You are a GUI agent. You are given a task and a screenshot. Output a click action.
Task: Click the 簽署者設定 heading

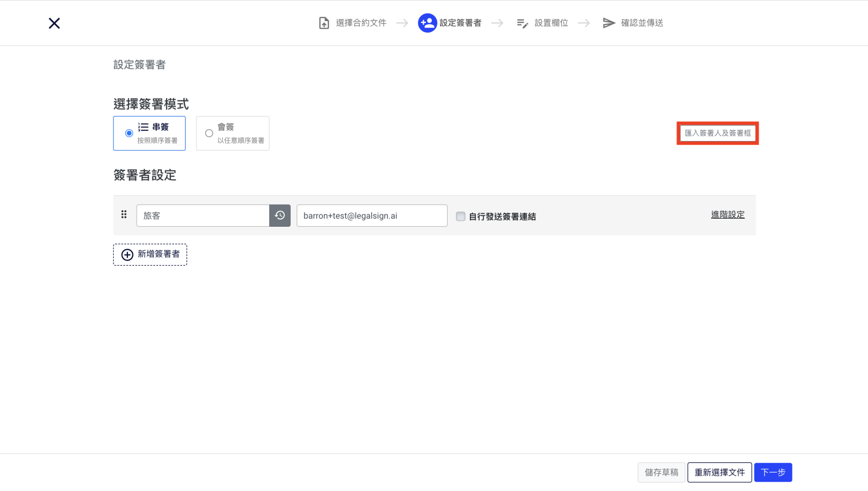click(x=145, y=175)
